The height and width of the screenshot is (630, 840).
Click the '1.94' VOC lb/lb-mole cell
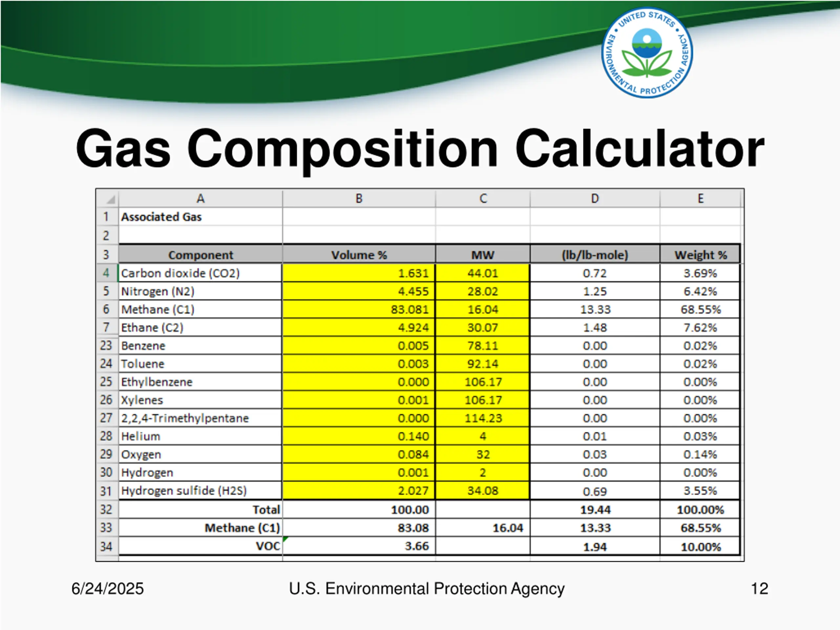(x=595, y=546)
